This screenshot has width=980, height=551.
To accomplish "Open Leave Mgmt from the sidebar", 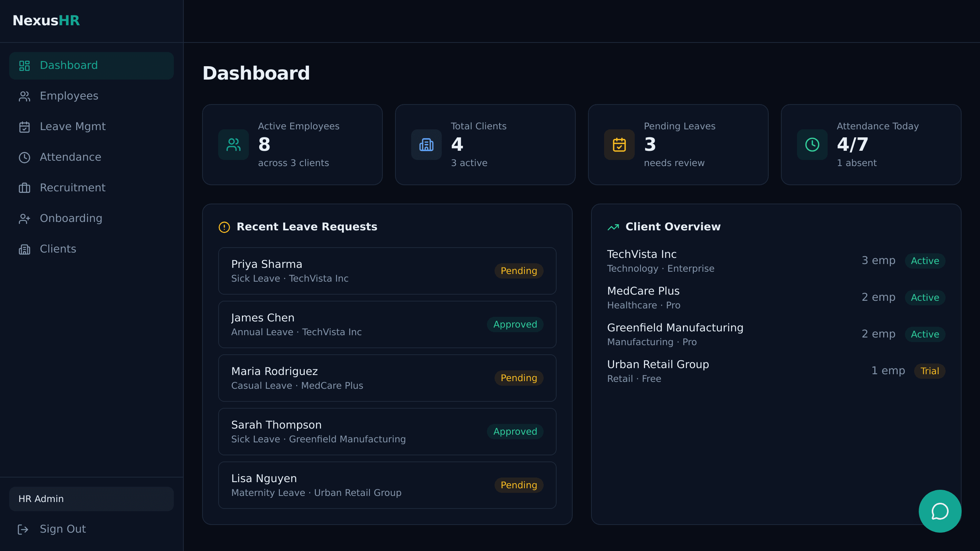I will pos(91,127).
